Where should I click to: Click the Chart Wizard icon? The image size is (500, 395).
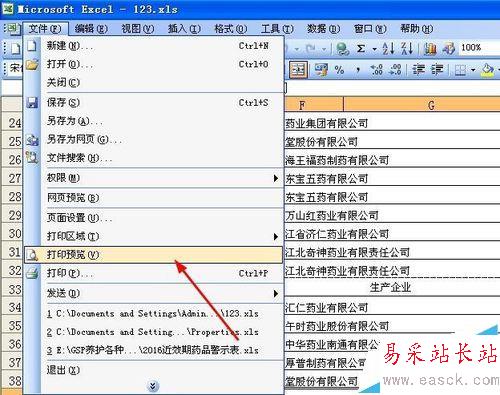(x=430, y=49)
